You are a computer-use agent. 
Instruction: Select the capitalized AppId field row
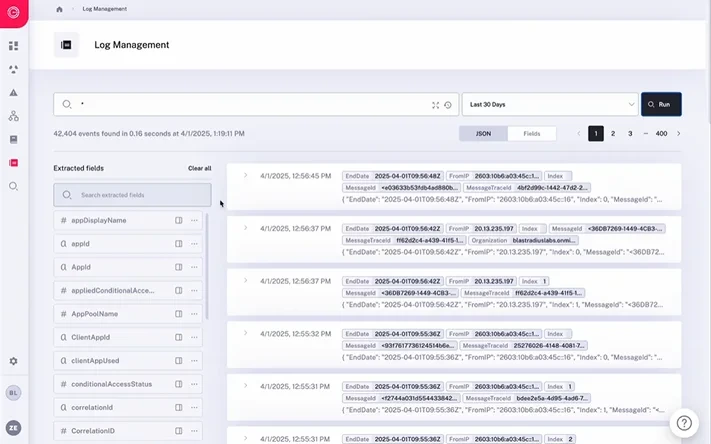[128, 267]
